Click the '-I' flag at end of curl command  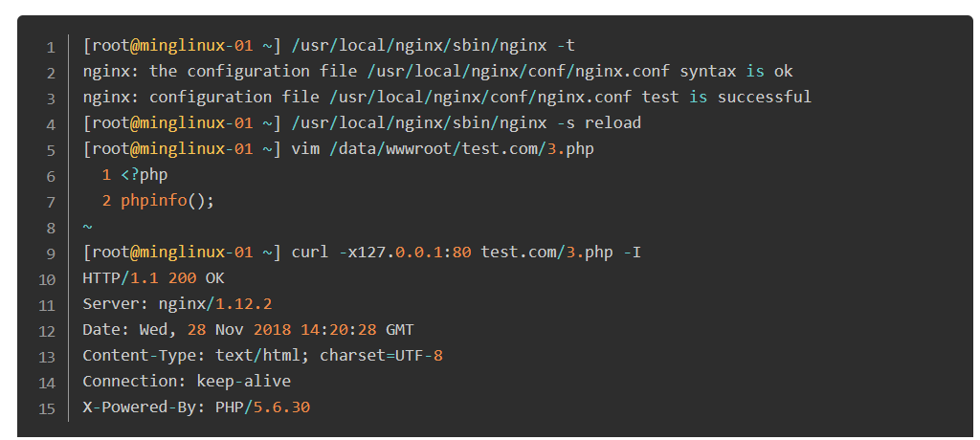(633, 253)
